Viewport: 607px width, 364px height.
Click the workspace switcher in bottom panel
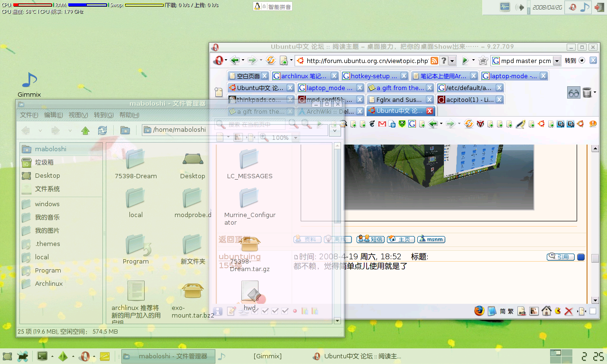coord(561,356)
